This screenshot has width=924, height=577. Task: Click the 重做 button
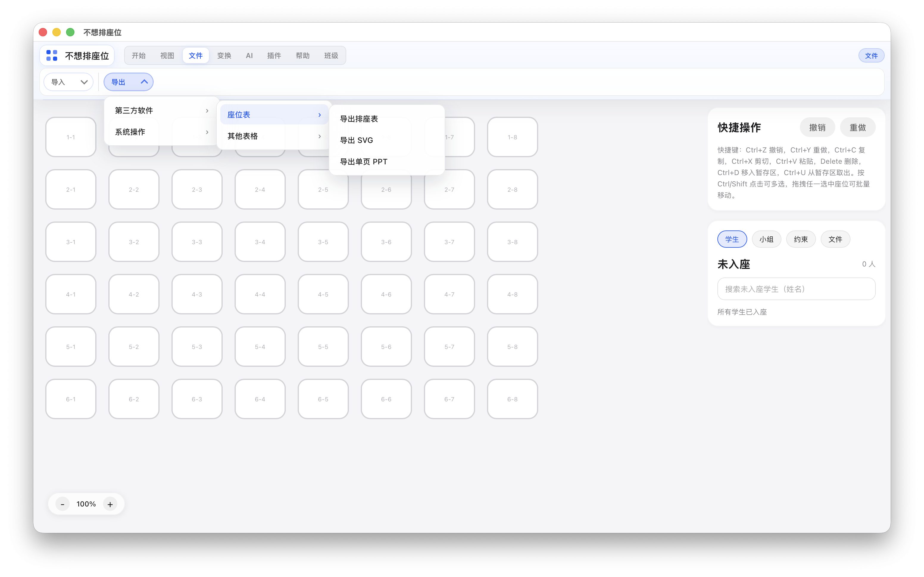(x=858, y=127)
